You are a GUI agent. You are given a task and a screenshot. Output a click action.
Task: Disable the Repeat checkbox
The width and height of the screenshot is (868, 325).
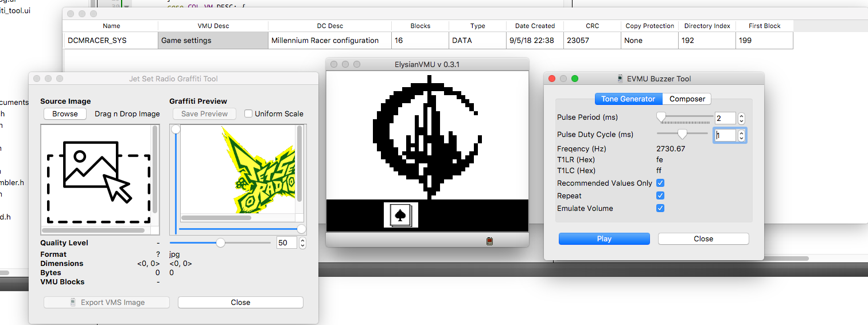[660, 195]
